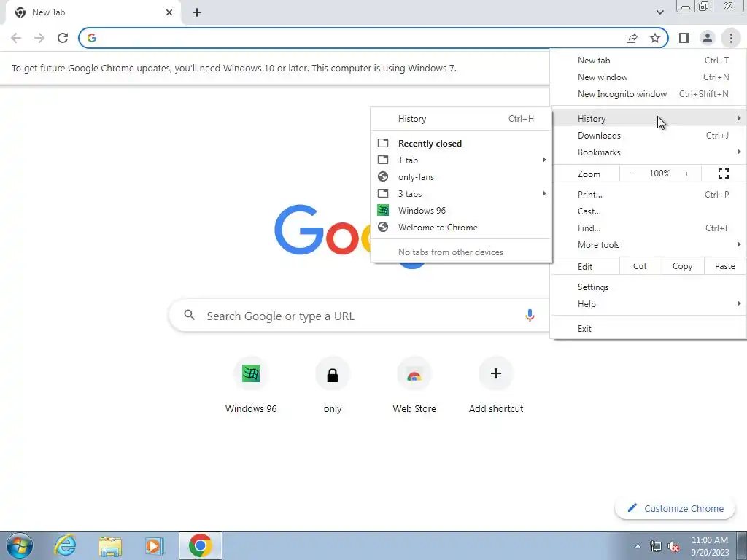Click Paste in the Edit row
Viewport: 747px width, 560px height.
[724, 266]
